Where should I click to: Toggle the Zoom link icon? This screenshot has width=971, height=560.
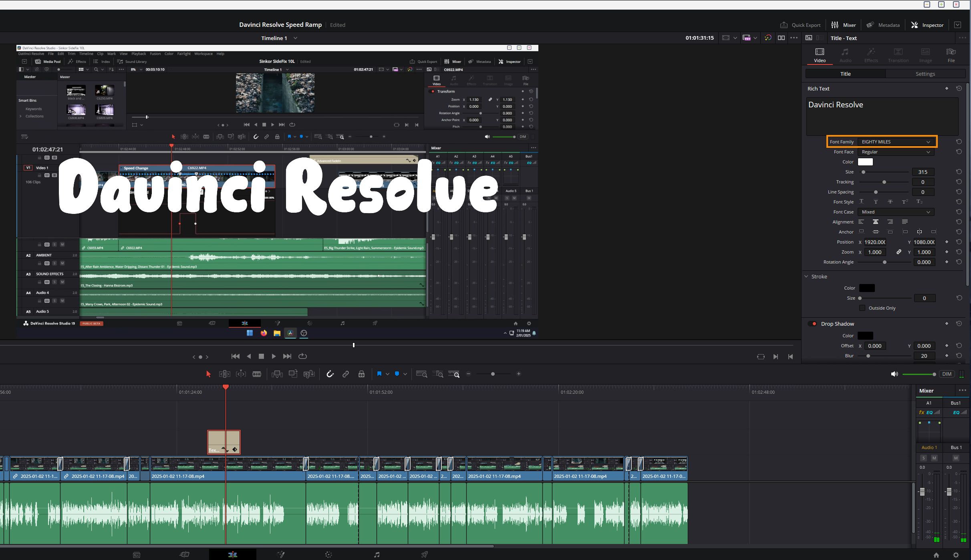click(899, 252)
